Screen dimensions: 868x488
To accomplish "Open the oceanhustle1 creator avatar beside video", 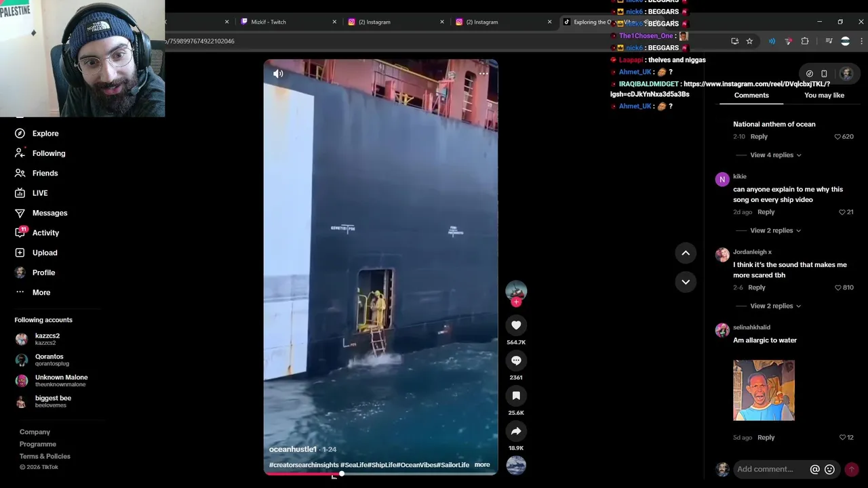I will [516, 291].
